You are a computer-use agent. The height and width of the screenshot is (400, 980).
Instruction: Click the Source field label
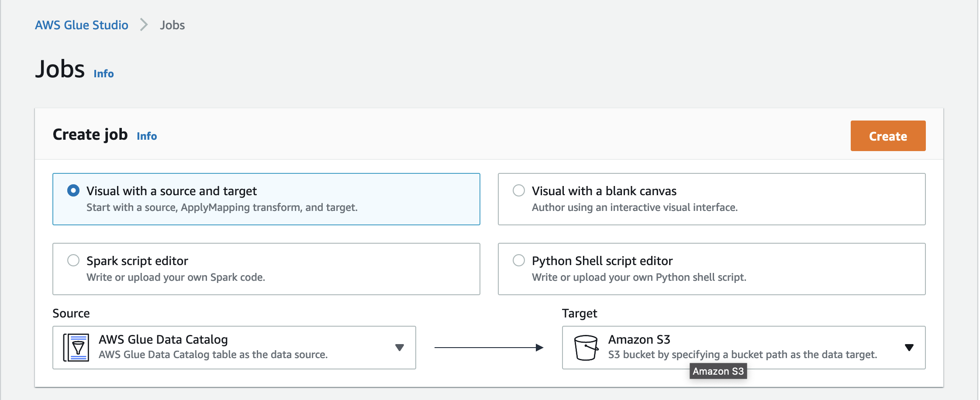click(x=71, y=313)
